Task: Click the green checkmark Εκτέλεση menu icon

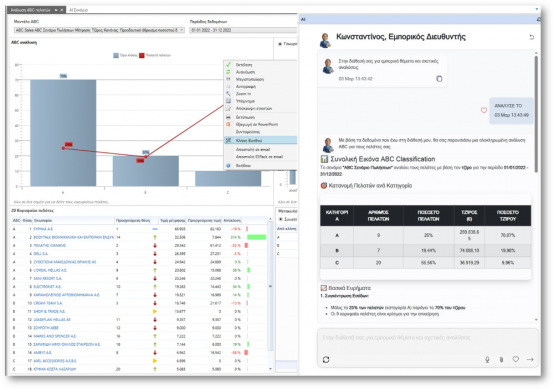Action: click(x=228, y=65)
